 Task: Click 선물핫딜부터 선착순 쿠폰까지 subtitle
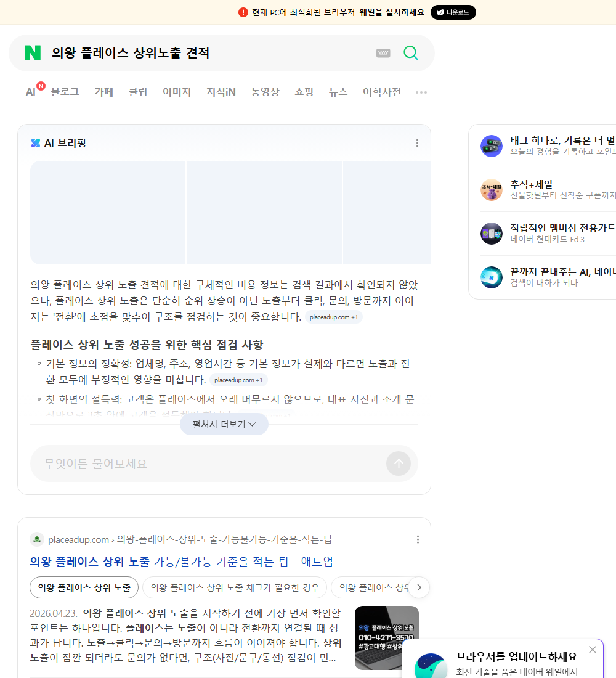pyautogui.click(x=563, y=195)
